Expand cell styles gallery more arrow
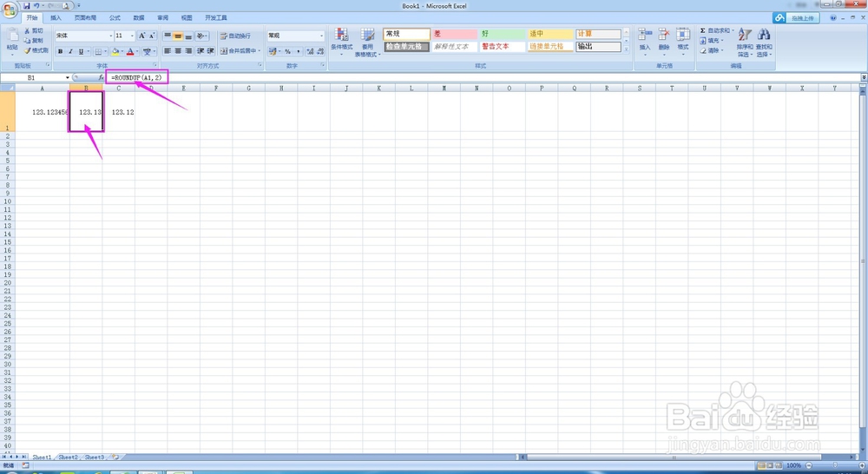The image size is (868, 474). (626, 49)
